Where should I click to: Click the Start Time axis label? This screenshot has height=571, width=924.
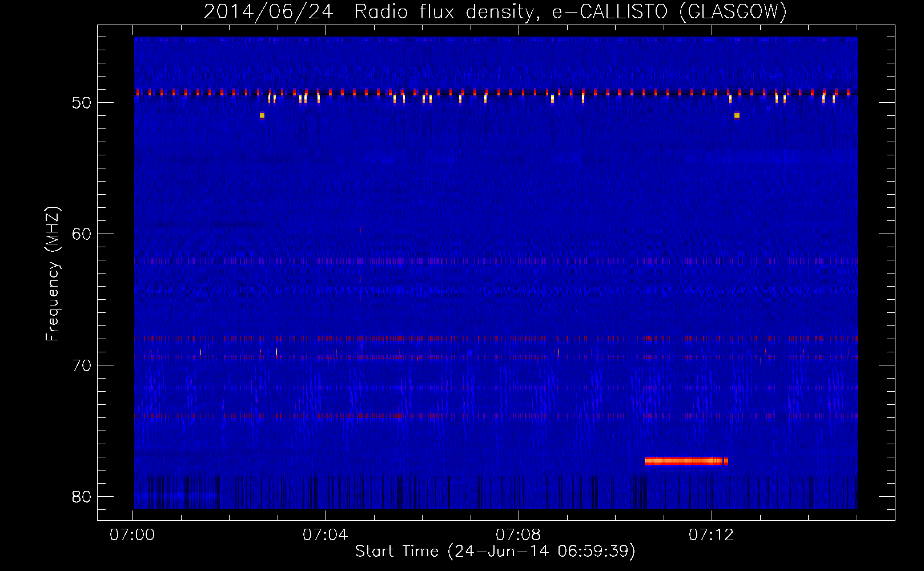(x=495, y=552)
